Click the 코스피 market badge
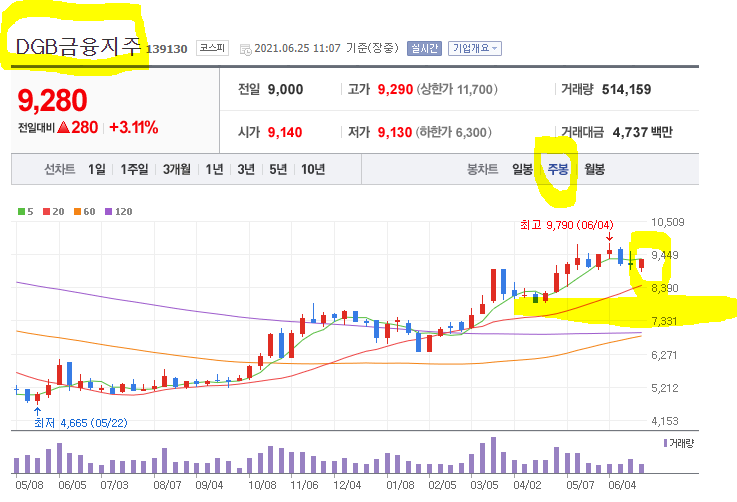 click(212, 48)
